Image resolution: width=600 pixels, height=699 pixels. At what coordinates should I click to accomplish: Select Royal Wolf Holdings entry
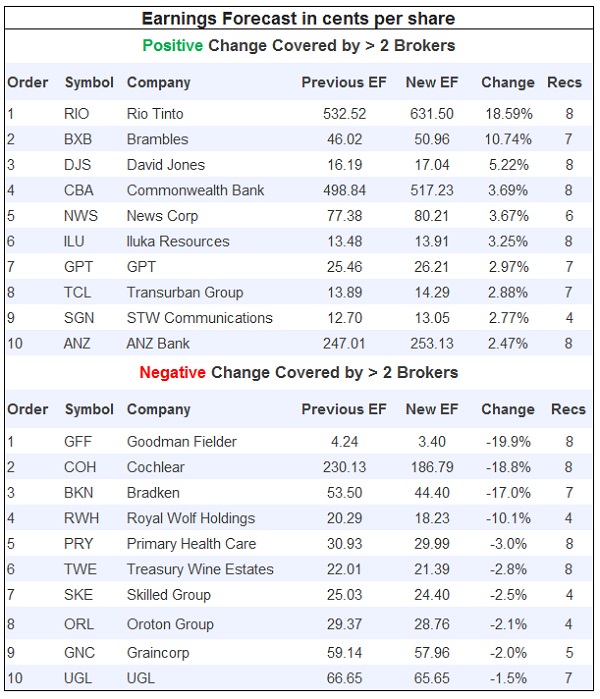(x=190, y=518)
